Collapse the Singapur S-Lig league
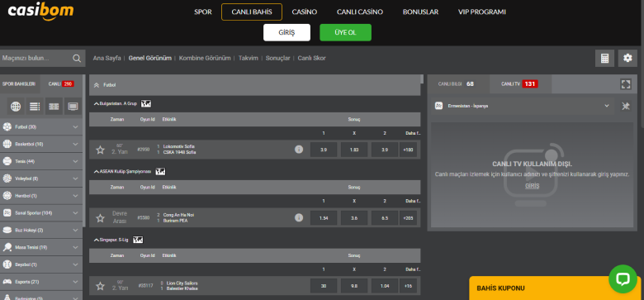Viewport: 644px width, 300px height. pos(96,240)
